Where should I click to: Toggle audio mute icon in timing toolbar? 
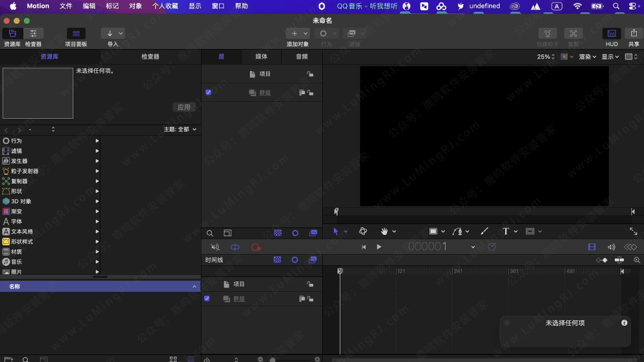tap(215, 247)
